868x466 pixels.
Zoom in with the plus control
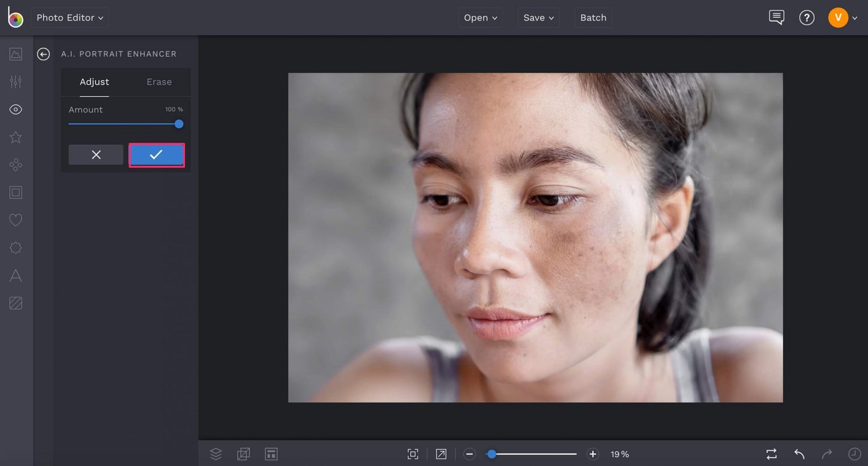pos(592,453)
